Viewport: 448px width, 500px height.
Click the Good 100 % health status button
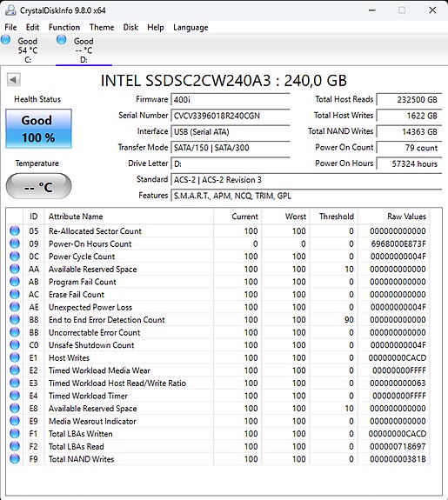tap(38, 129)
